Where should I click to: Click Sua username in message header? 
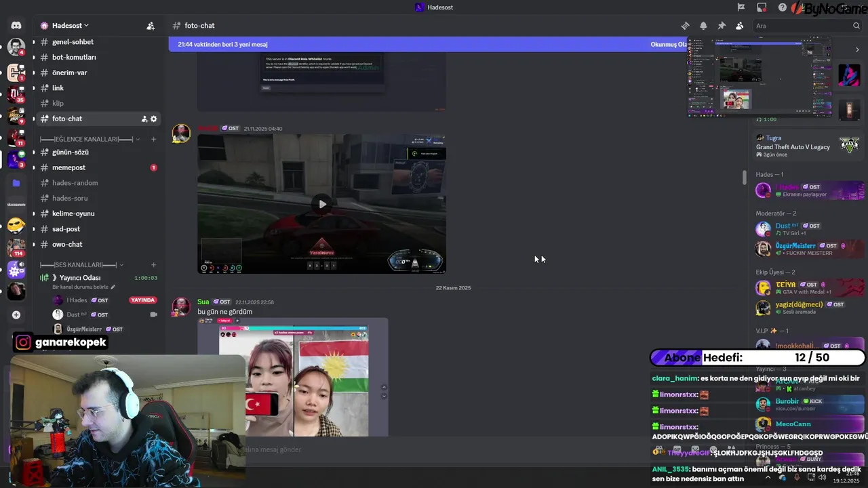tap(203, 302)
